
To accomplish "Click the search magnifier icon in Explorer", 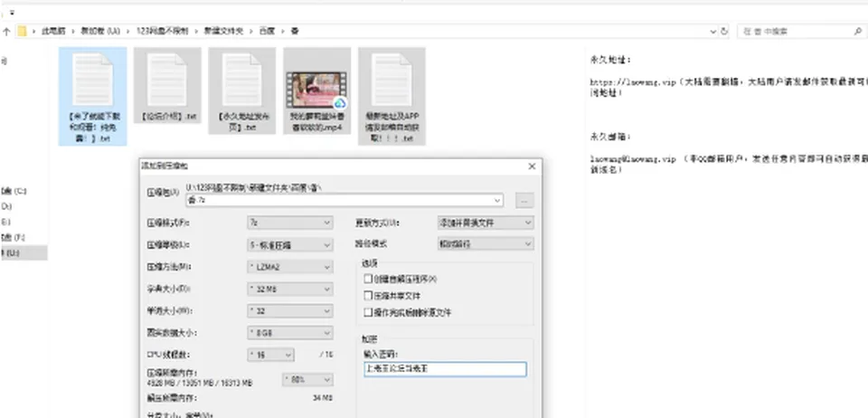I will 857,32.
